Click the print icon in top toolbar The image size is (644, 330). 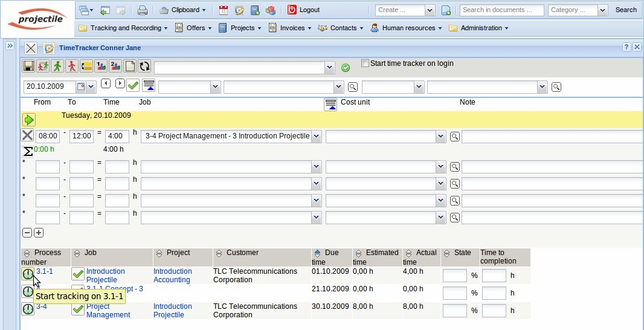tap(143, 10)
